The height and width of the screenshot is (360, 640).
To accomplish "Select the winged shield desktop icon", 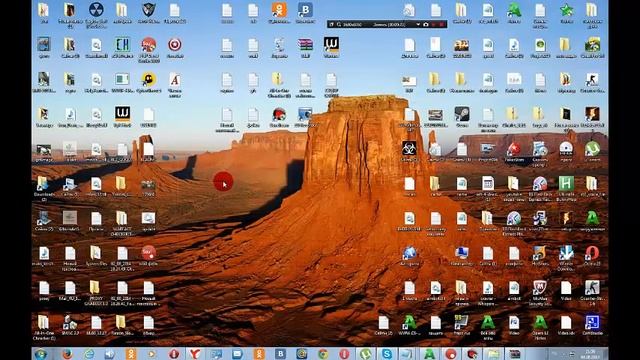I will pyautogui.click(x=148, y=10).
